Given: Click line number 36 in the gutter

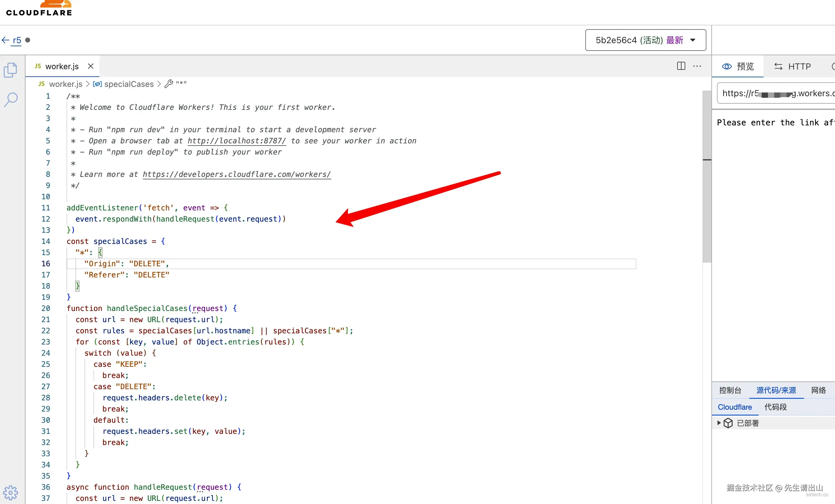Looking at the screenshot, I should coord(46,487).
